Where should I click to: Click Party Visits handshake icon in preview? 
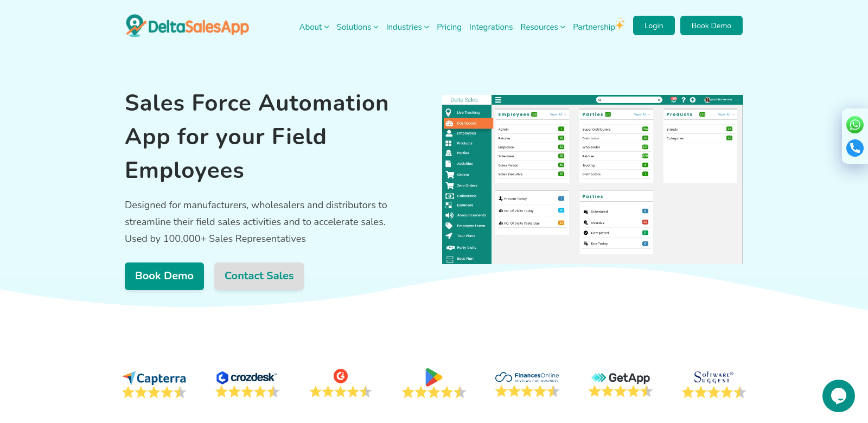[x=450, y=247]
